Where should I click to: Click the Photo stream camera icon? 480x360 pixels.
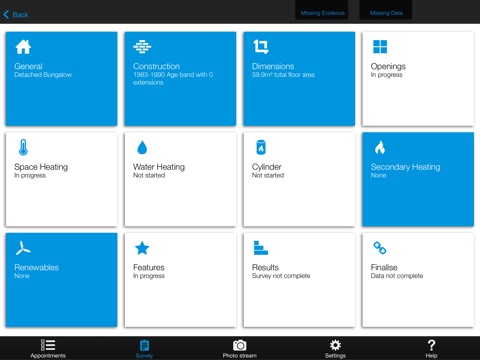(x=240, y=345)
